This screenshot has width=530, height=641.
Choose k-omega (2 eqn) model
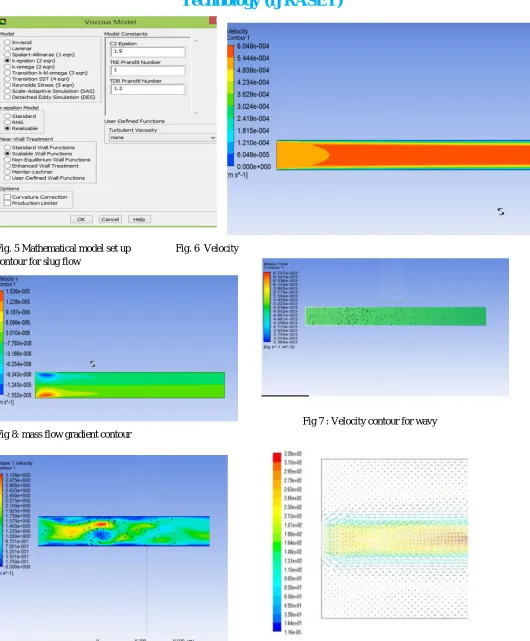point(7,67)
